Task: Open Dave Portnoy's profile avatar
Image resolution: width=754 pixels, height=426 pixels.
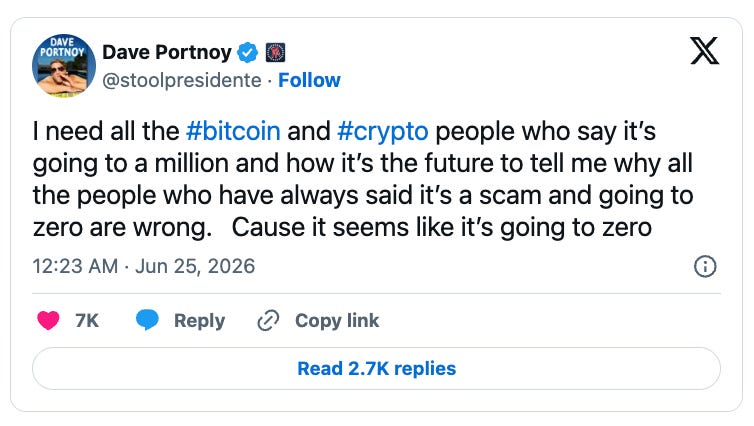Action: 64,66
